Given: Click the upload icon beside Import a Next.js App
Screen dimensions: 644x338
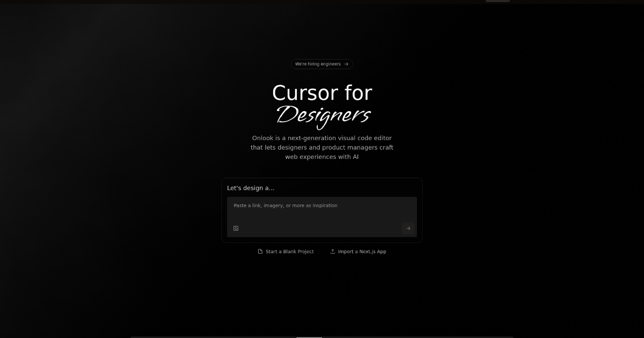Looking at the screenshot, I should tap(333, 251).
